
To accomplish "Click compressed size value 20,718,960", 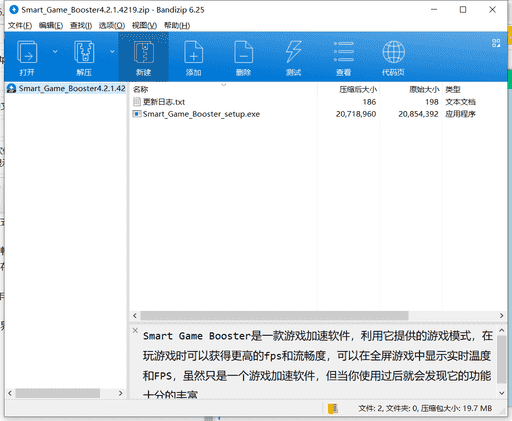I will (356, 114).
